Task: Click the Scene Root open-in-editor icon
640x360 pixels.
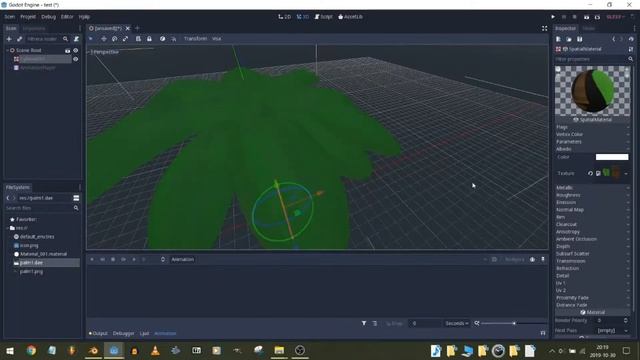Action: tap(67, 51)
